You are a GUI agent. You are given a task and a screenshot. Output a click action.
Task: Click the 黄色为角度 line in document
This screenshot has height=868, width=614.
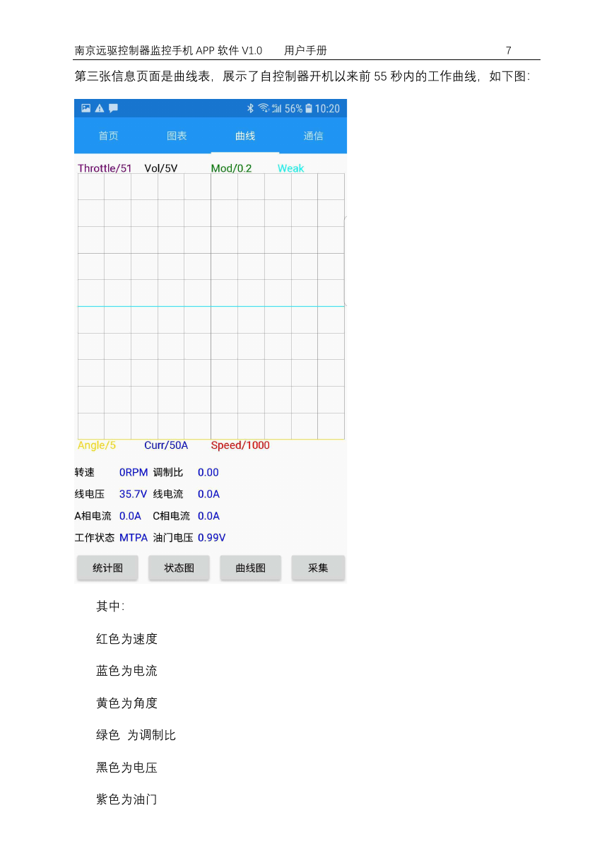(127, 703)
